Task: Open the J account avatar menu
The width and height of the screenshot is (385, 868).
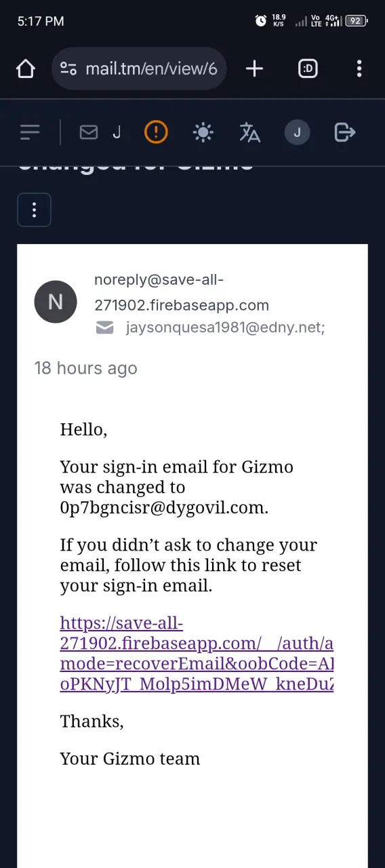Action: tap(297, 132)
